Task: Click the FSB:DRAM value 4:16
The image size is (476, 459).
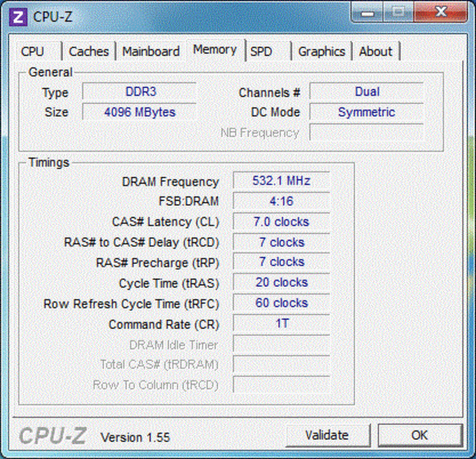Action: tap(282, 201)
